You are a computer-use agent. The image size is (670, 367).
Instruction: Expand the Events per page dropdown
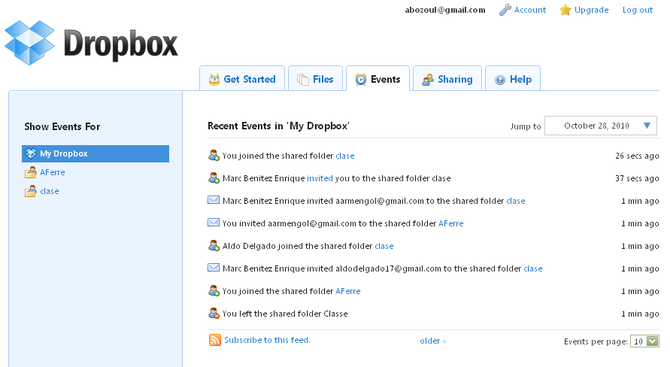click(645, 341)
